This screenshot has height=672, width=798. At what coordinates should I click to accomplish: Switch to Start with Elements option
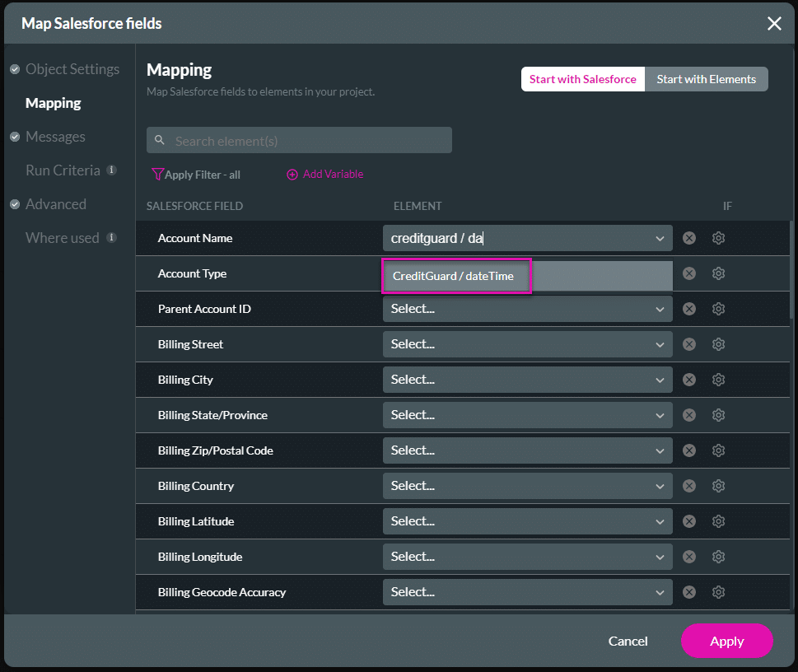pos(706,79)
